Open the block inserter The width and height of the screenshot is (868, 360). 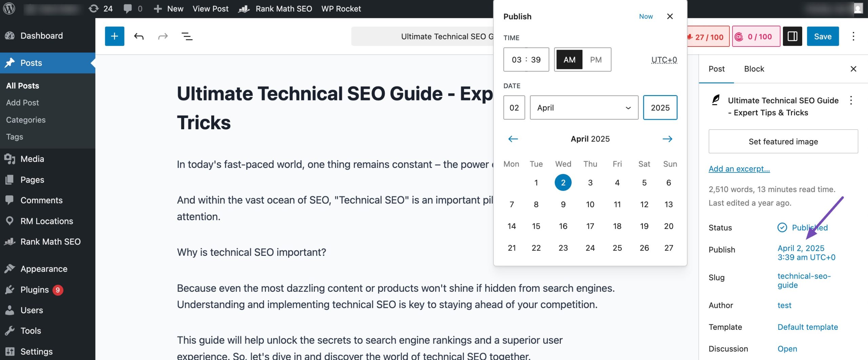pyautogui.click(x=114, y=36)
